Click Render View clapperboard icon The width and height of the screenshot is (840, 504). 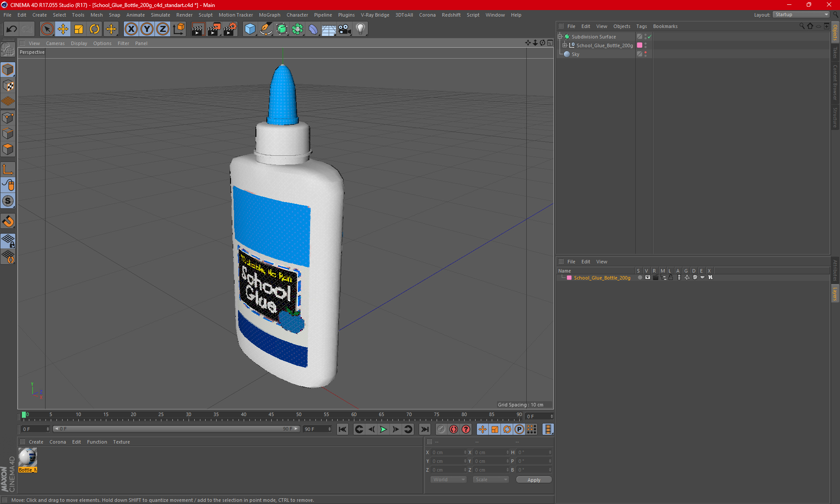[x=198, y=29]
